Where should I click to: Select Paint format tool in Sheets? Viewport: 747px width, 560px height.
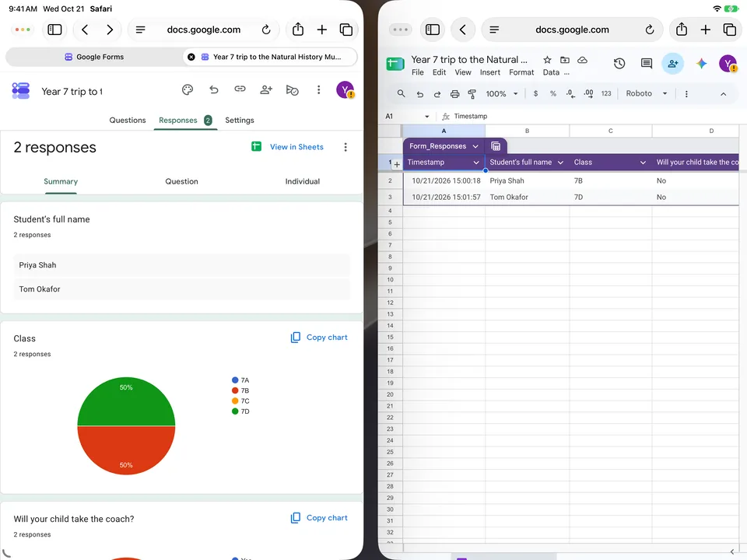472,94
